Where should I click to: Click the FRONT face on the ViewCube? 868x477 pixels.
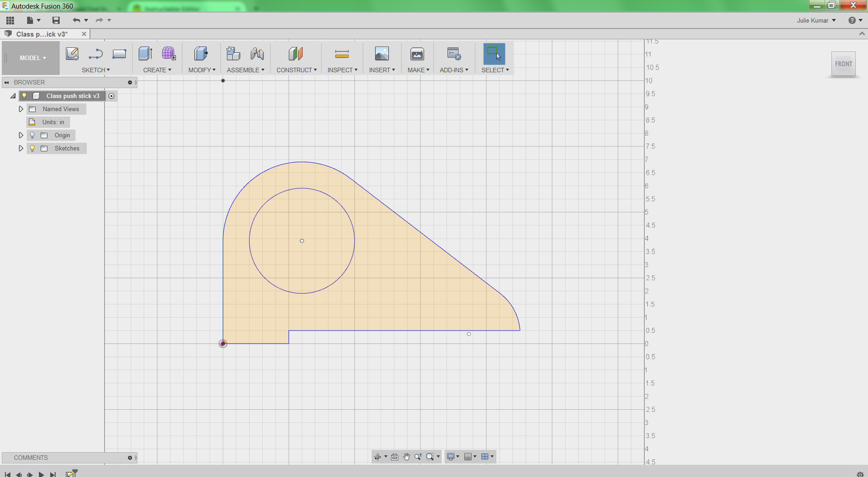[x=843, y=64]
